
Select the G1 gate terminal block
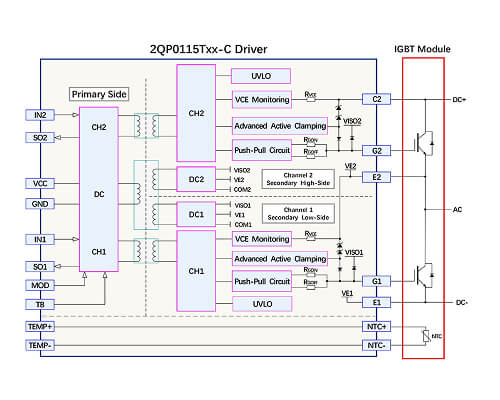pos(376,281)
